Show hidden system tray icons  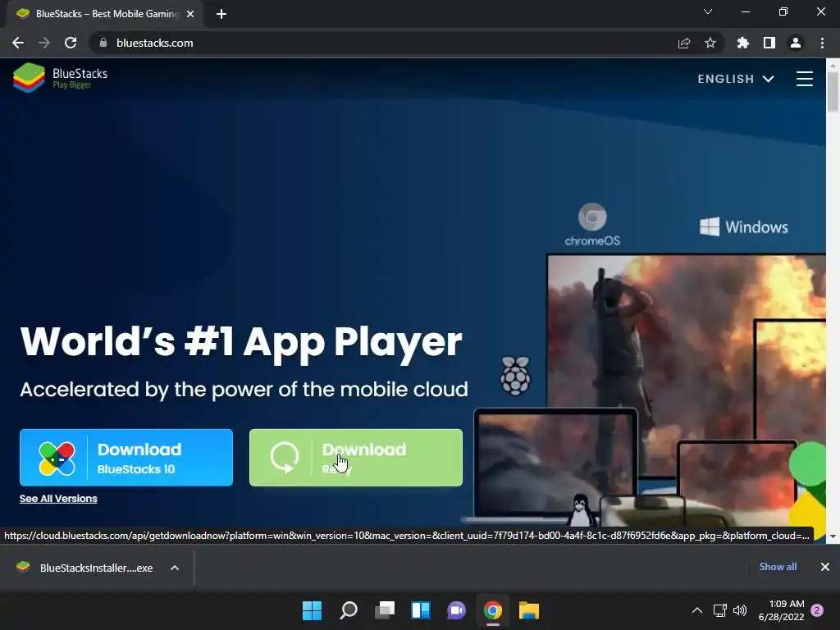pyautogui.click(x=697, y=610)
